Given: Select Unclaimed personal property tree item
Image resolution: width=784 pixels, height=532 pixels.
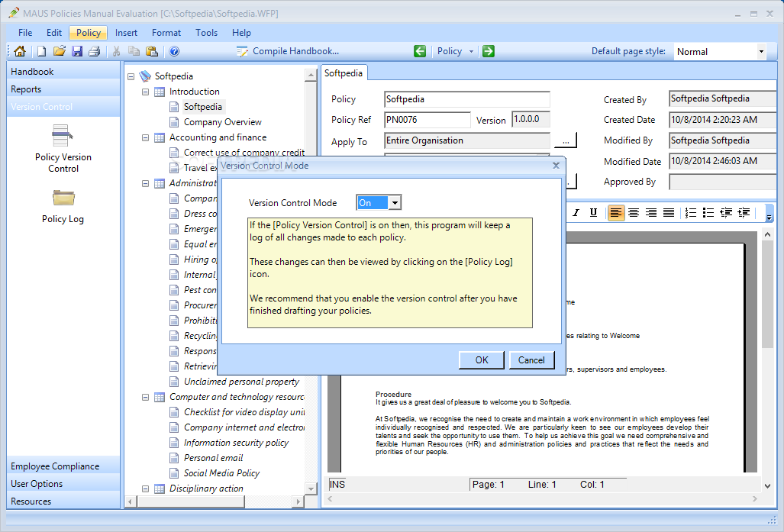Looking at the screenshot, I should 241,382.
